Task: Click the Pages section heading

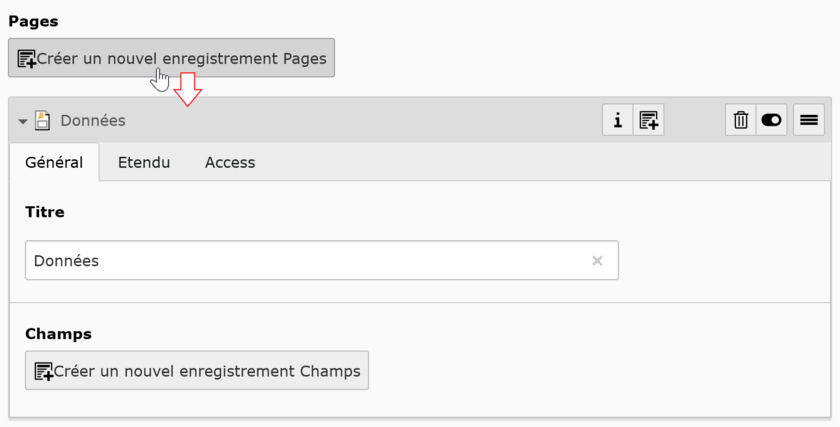Action: point(33,20)
